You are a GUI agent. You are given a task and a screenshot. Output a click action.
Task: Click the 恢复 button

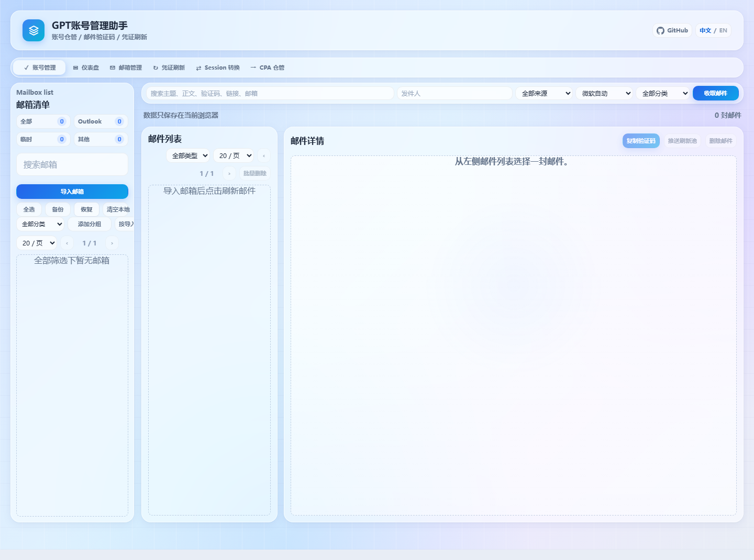(x=86, y=209)
